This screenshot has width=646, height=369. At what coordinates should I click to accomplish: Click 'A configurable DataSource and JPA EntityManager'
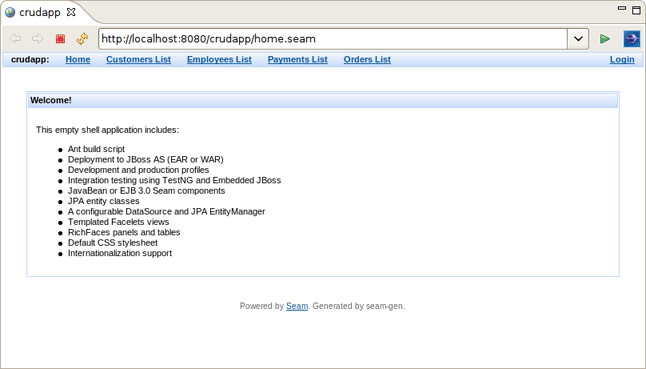click(166, 211)
